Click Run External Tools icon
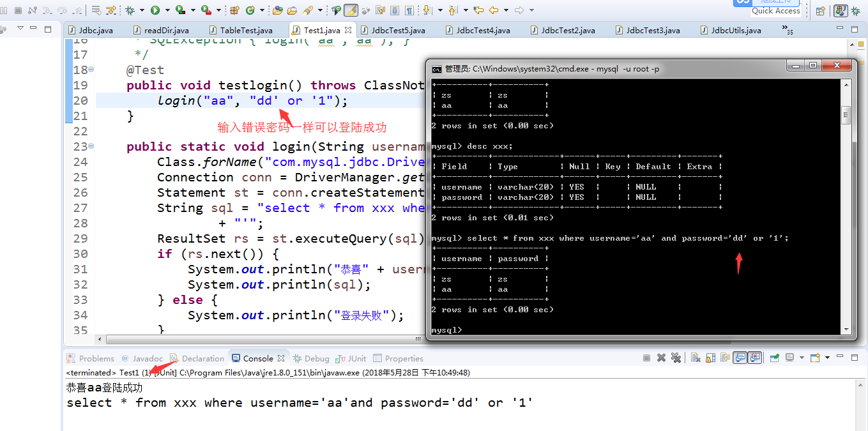868x431 pixels. coord(206,10)
